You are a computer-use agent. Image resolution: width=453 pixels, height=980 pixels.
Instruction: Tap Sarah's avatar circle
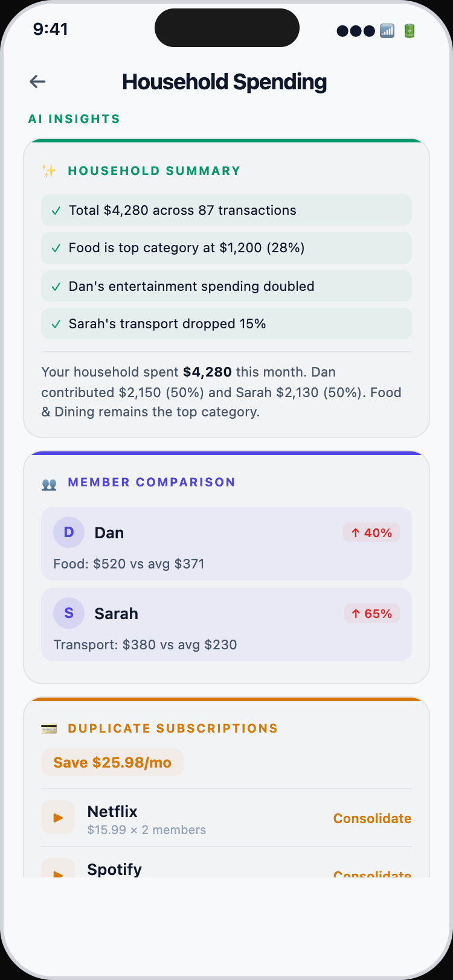69,613
